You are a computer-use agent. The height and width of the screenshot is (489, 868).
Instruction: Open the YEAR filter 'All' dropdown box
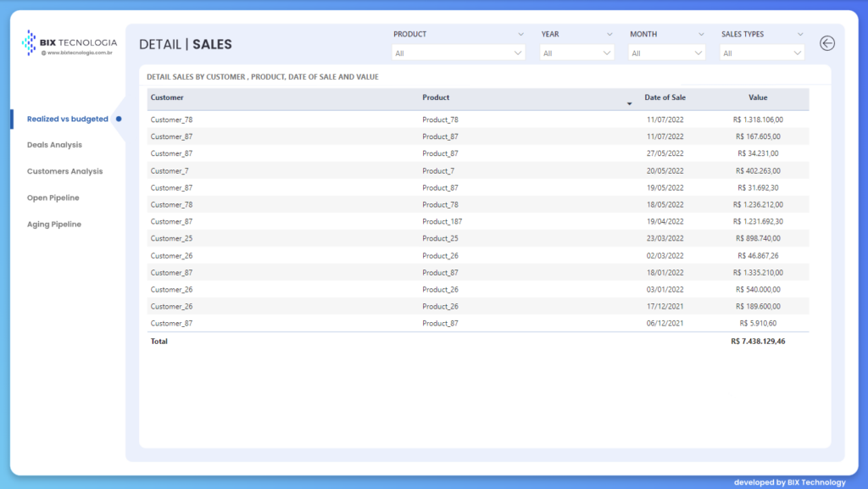577,53
